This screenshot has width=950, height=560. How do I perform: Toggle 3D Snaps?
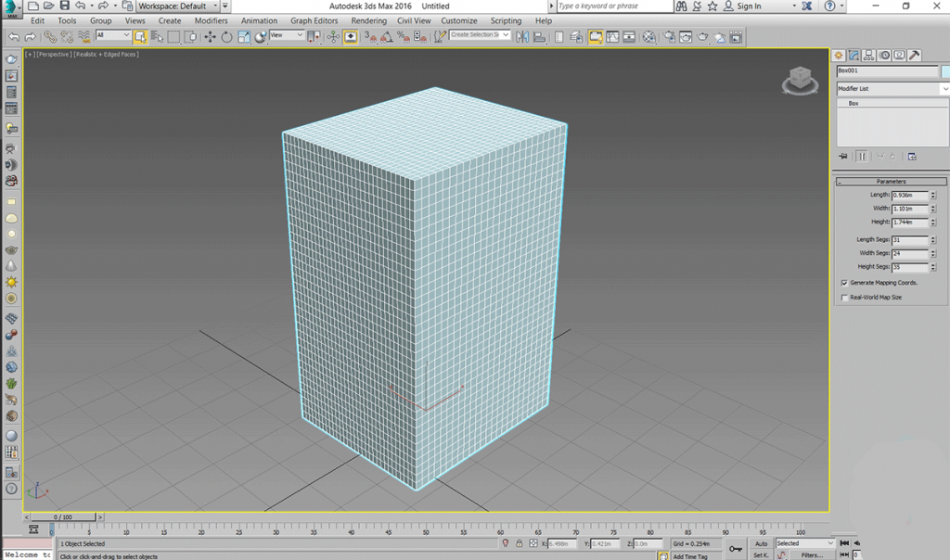coord(369,37)
